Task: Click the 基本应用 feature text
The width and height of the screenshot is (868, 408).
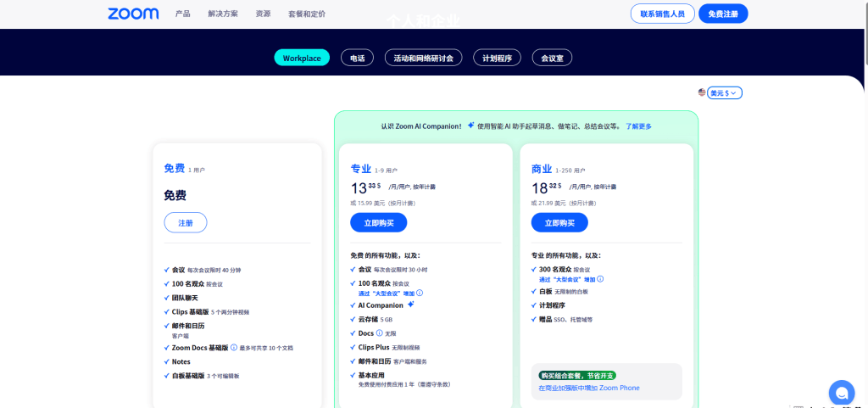Action: coord(371,375)
